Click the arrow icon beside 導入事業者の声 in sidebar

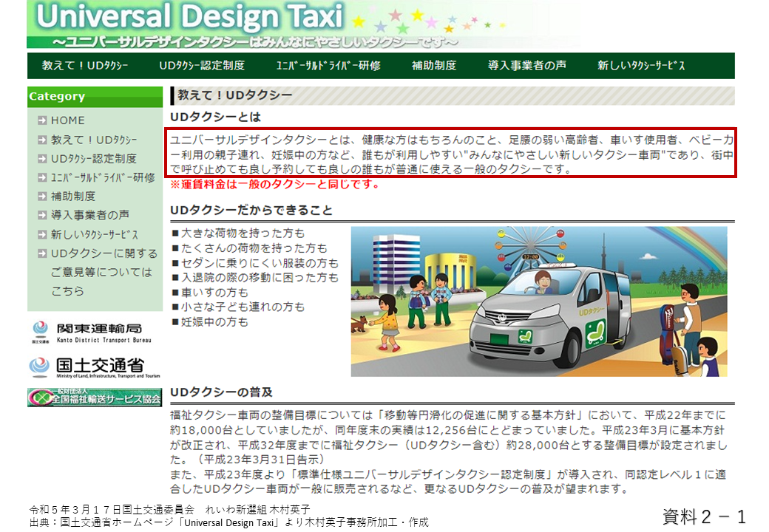42,216
